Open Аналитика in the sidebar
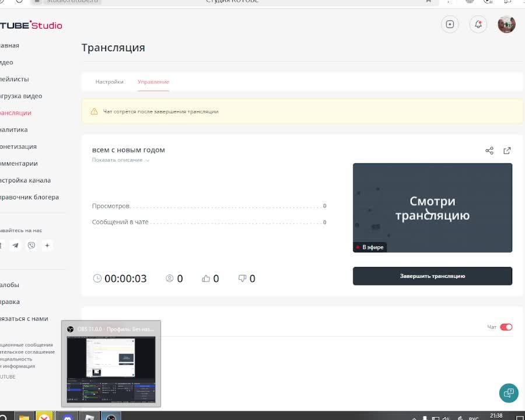Viewport: 525px width, 420px height. 14,129
